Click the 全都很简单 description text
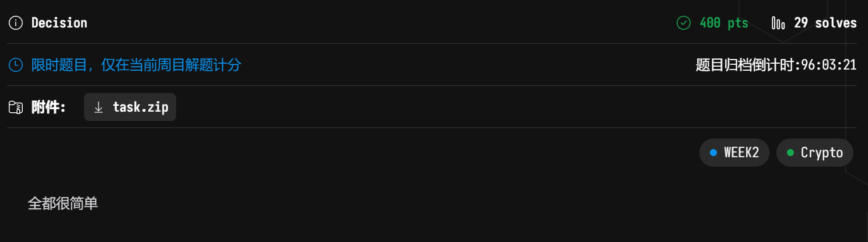The width and height of the screenshot is (868, 242). pos(63,203)
